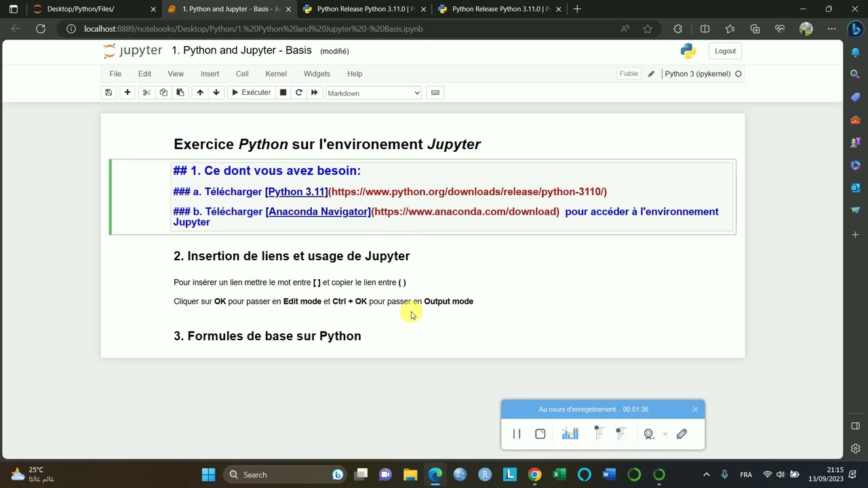Open the File menu in Jupyter
Image resolution: width=868 pixels, height=488 pixels.
(115, 74)
